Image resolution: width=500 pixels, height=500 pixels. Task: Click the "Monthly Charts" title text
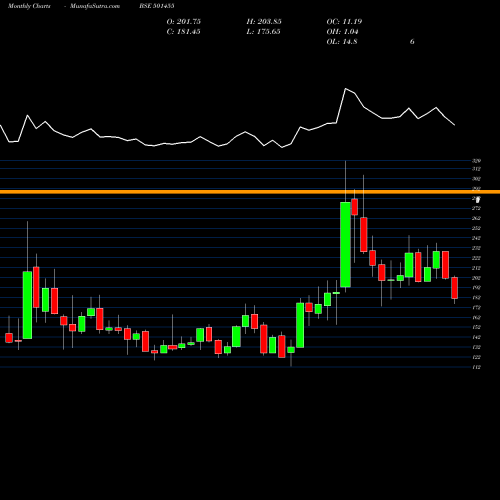click(29, 6)
